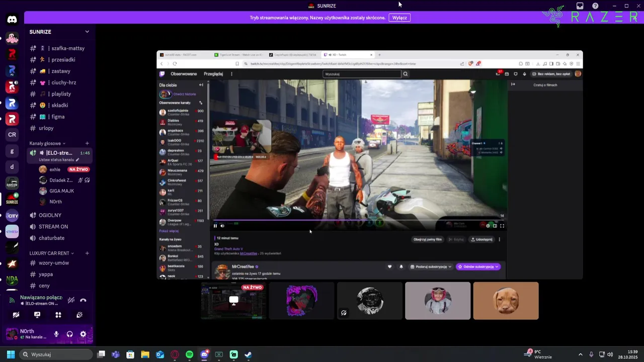Click the Windows Start button
Viewport: 644px width, 362px height.
11,354
